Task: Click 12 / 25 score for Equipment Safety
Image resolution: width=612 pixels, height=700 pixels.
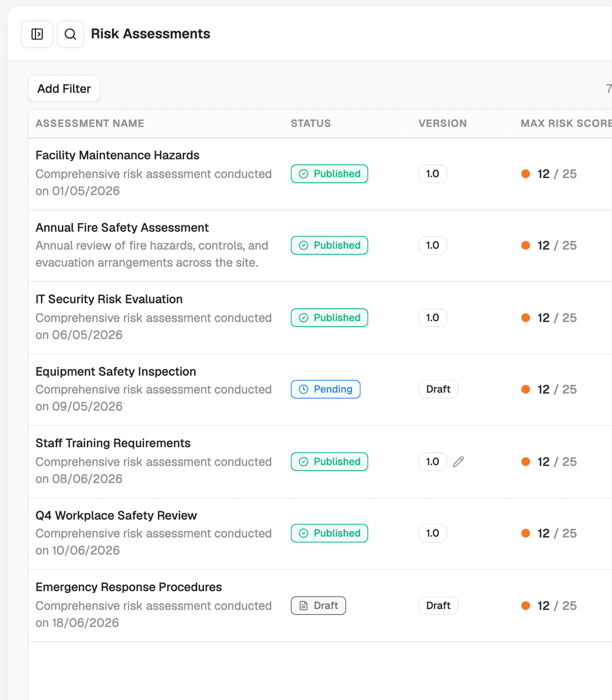Action: (549, 389)
